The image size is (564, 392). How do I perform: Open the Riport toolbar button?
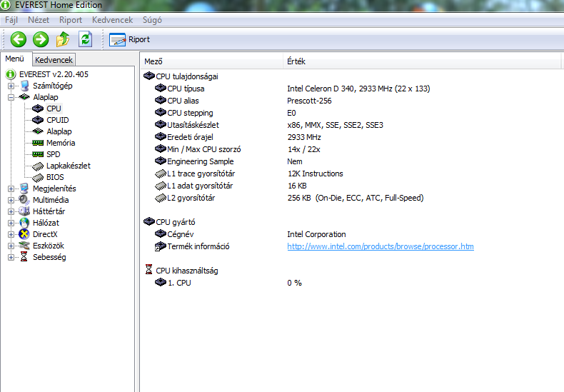click(x=129, y=39)
